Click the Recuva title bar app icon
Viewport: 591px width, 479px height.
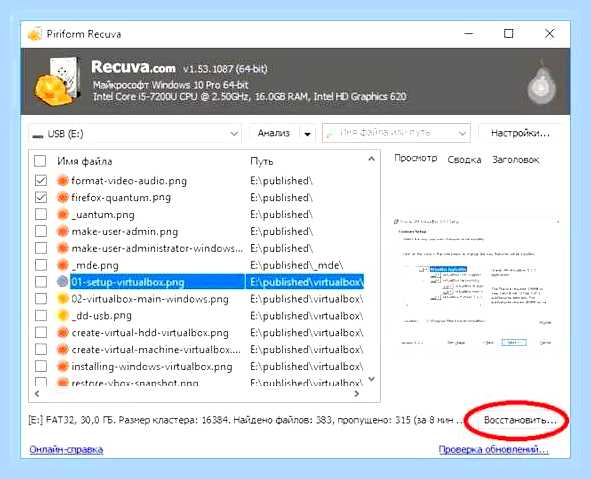[35, 34]
